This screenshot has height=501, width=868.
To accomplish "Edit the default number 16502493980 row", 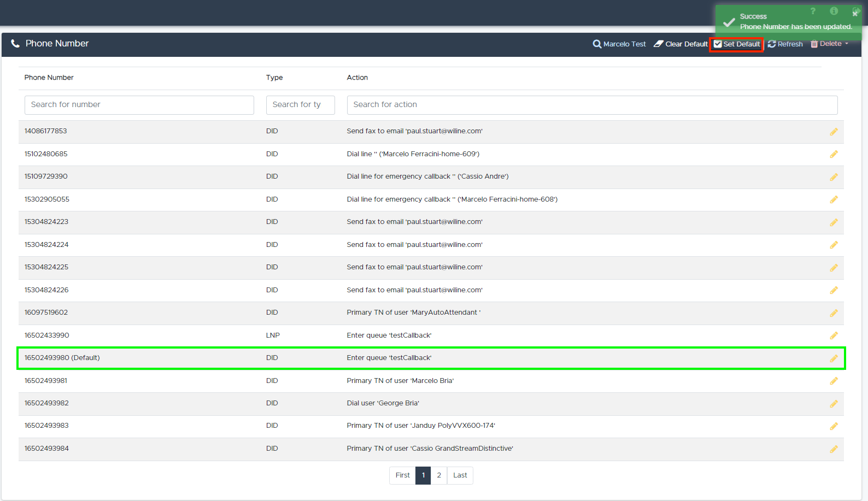I will pyautogui.click(x=834, y=358).
